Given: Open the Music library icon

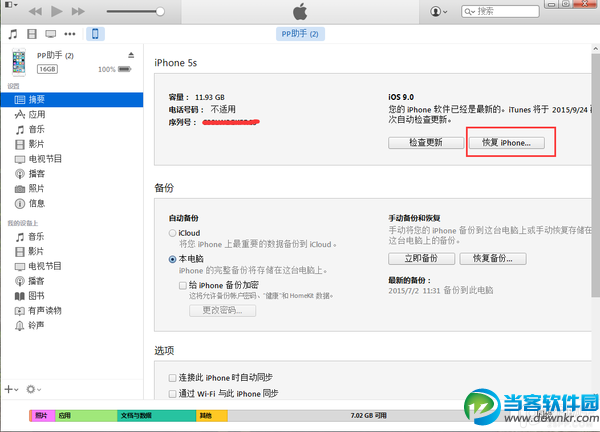Looking at the screenshot, I should [x=13, y=34].
